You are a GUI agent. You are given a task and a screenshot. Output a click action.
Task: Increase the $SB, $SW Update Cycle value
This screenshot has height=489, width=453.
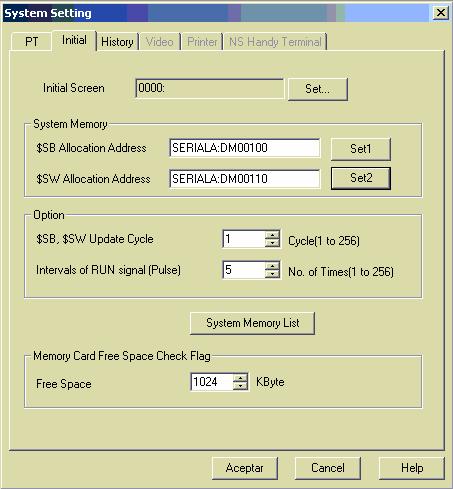[x=272, y=235]
